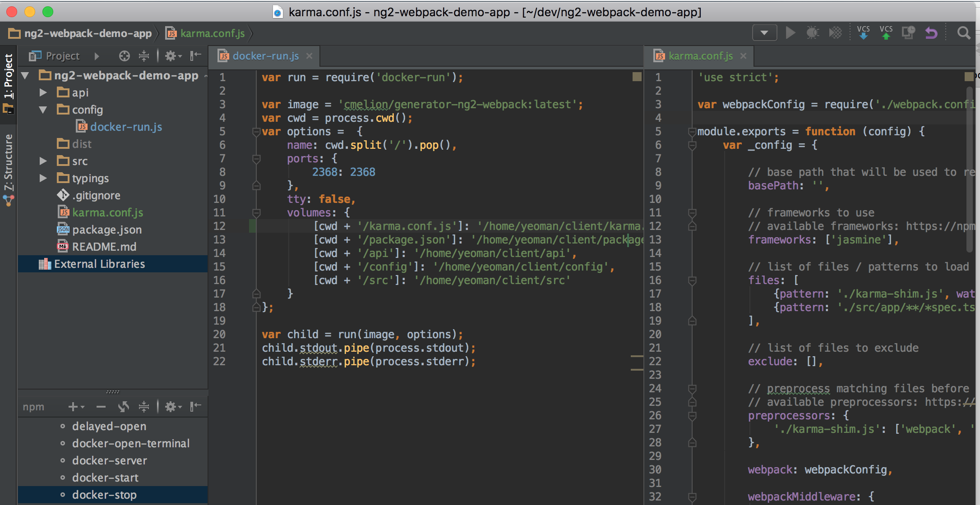Click yellow warning marker in docker-run.js
Viewport: 980px width, 505px height.
(x=637, y=77)
